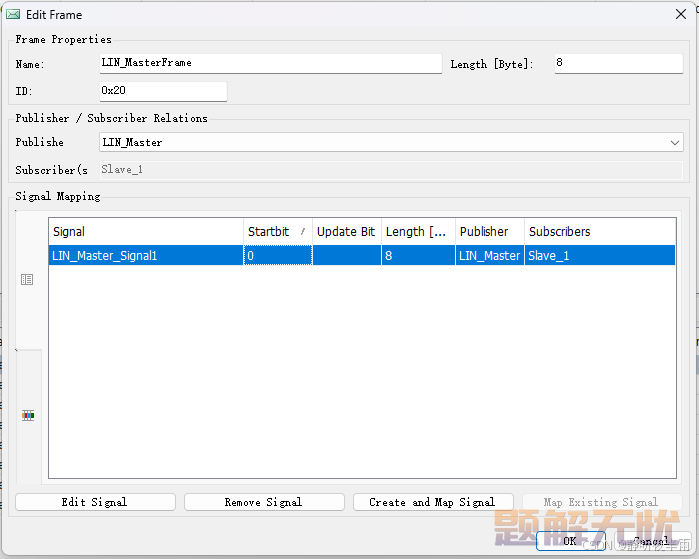This screenshot has width=699, height=559.
Task: Sort by the Update Bit column header
Action: pos(347,231)
